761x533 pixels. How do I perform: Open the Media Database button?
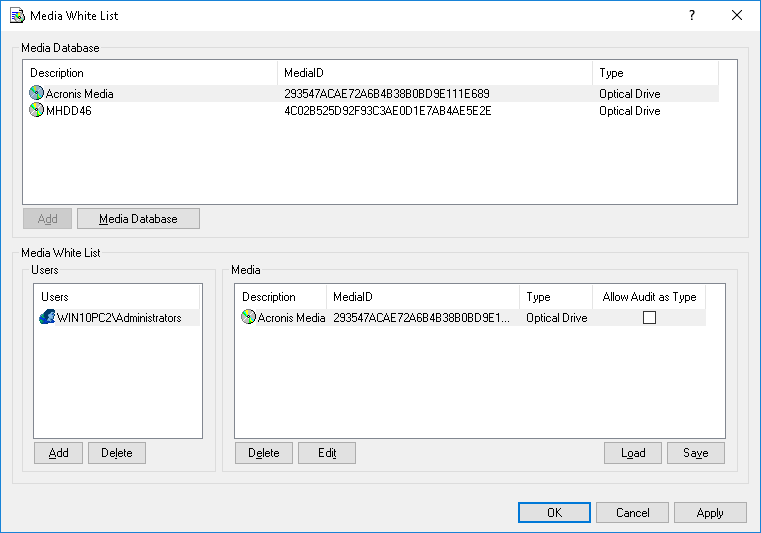click(x=138, y=219)
